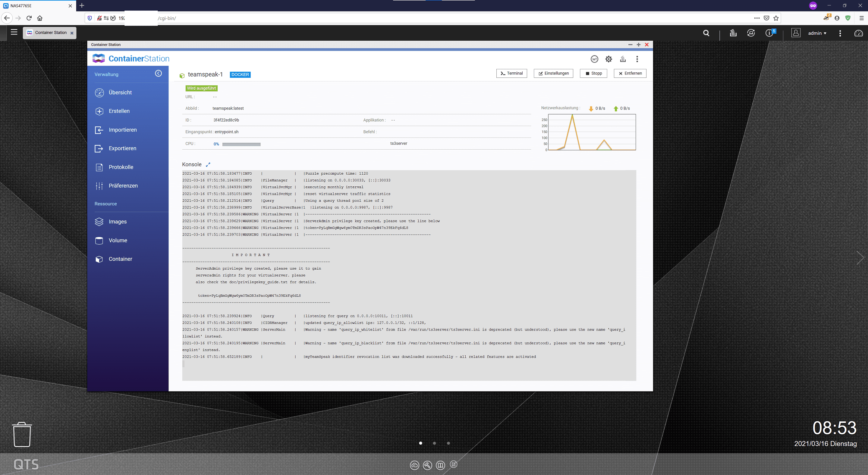868x475 pixels.
Task: Open QTS more options menu
Action: [x=840, y=33]
